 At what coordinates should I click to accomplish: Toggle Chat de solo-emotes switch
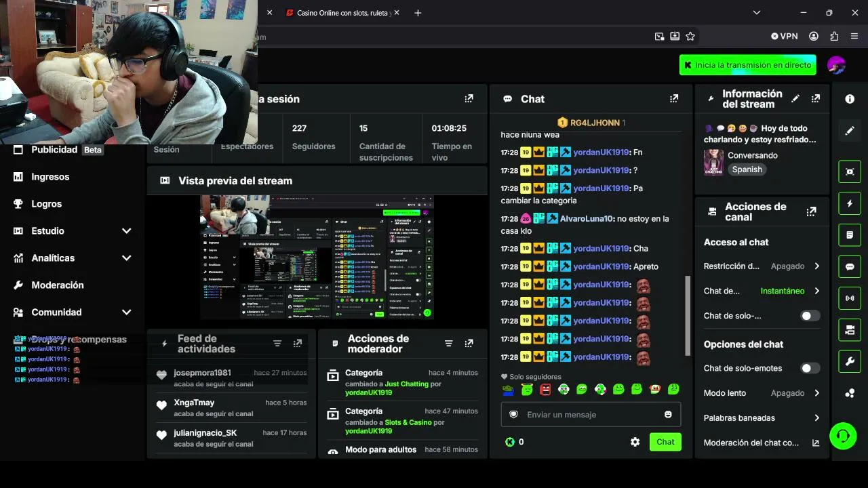[810, 369]
